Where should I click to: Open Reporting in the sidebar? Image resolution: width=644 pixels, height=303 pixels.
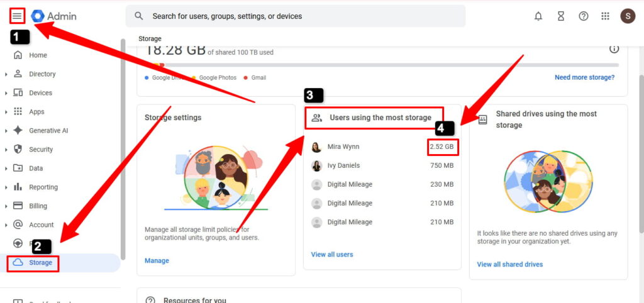[x=43, y=187]
